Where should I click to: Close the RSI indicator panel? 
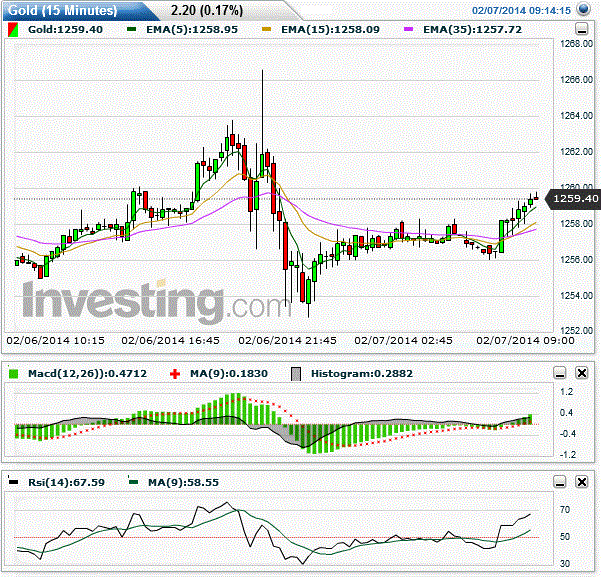point(582,482)
